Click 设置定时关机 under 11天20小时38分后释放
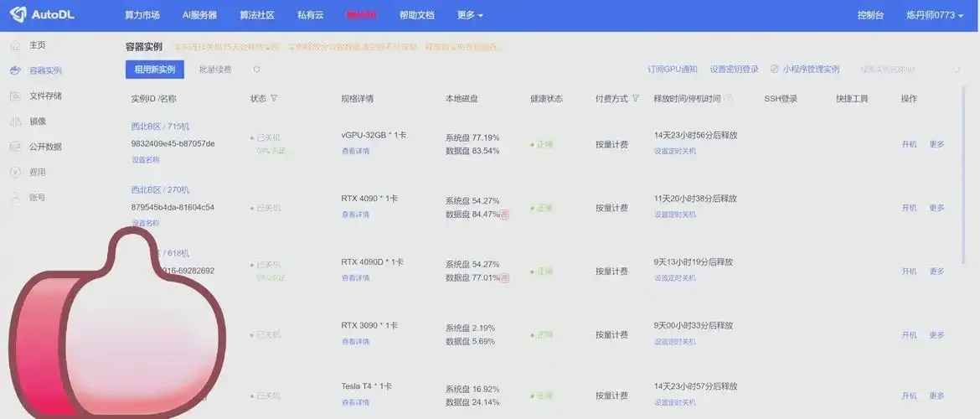The image size is (980, 419). click(x=675, y=215)
